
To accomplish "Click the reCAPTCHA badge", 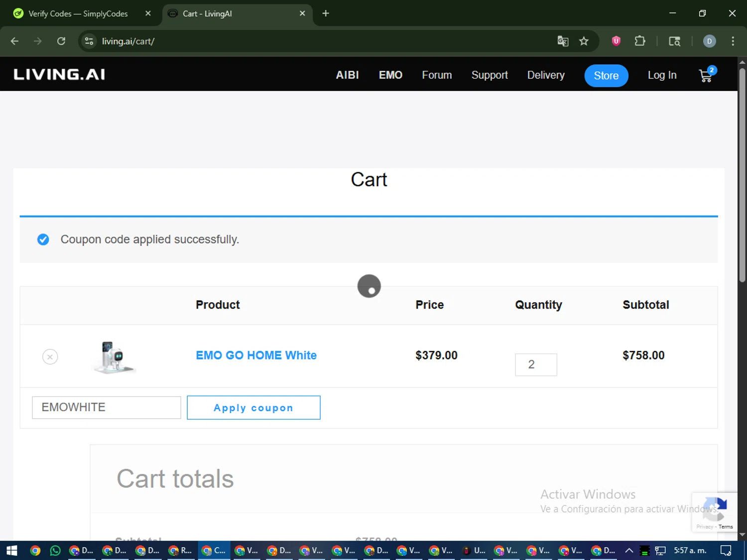I will pyautogui.click(x=715, y=512).
